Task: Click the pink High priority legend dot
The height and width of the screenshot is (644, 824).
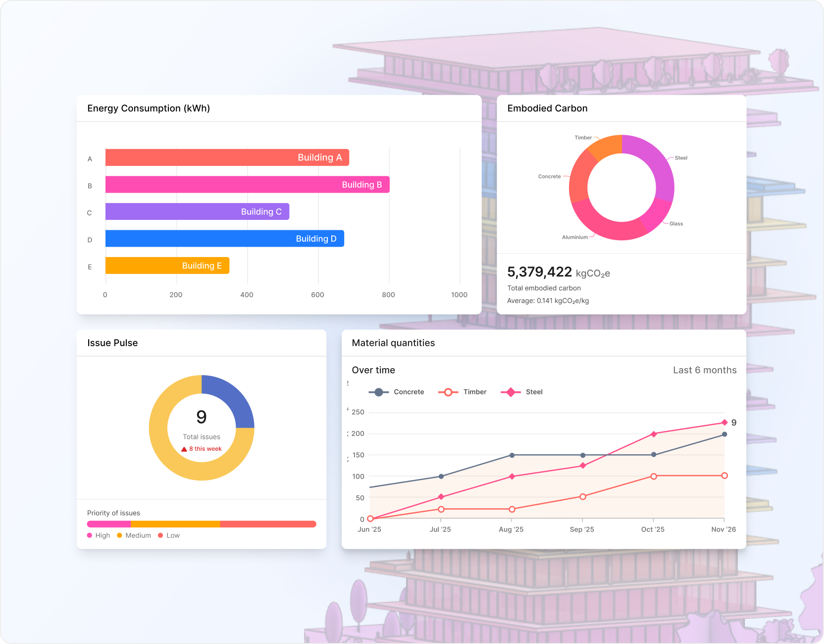Action: (90, 536)
